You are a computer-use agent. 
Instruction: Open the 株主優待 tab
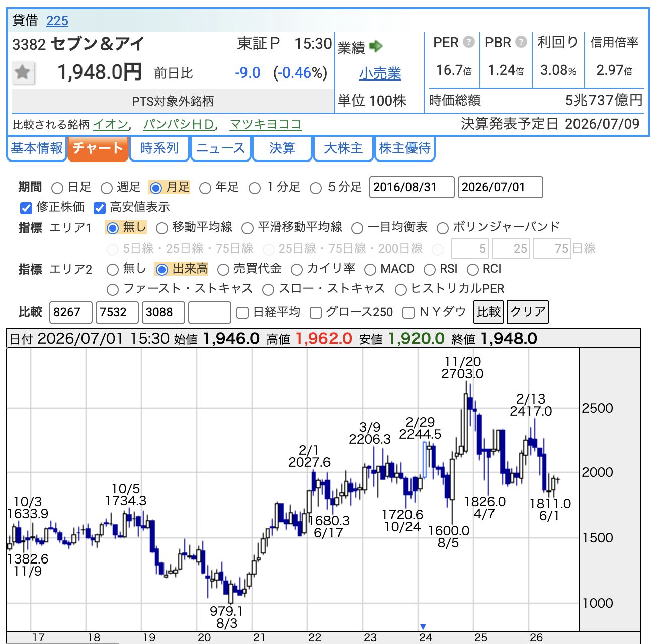pyautogui.click(x=405, y=148)
